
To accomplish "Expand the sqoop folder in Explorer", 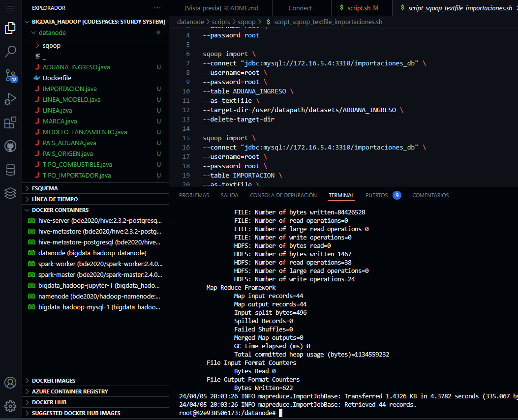I will (52, 45).
